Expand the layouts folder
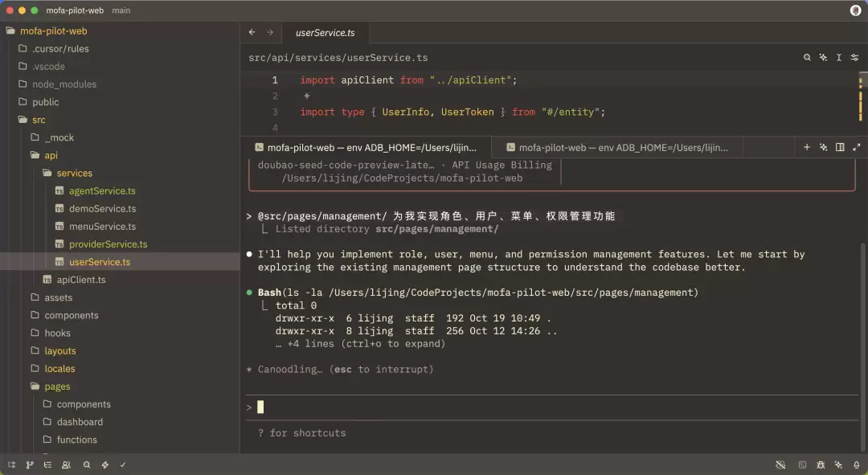 (x=59, y=351)
